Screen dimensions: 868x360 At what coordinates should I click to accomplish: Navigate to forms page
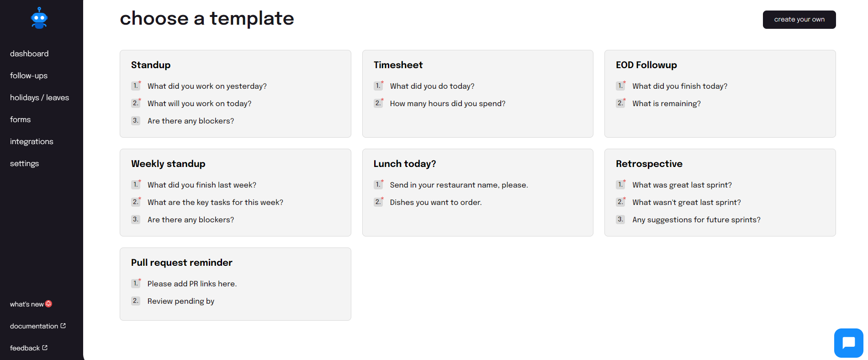[20, 119]
